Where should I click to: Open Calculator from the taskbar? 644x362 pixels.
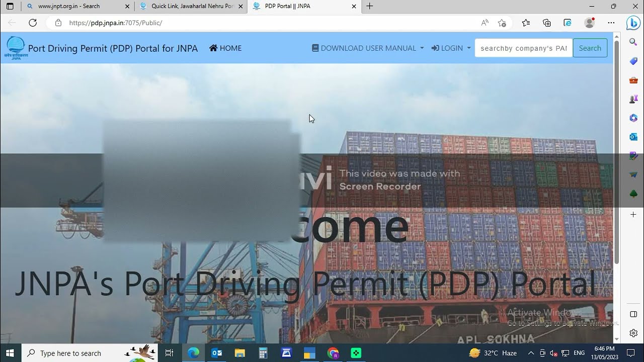tap(263, 353)
